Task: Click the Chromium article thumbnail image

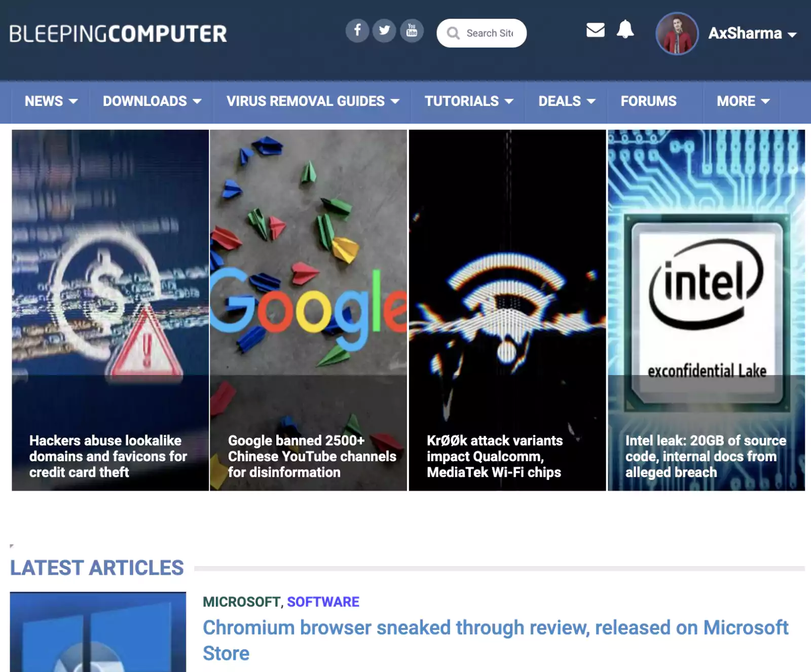Action: click(98, 632)
